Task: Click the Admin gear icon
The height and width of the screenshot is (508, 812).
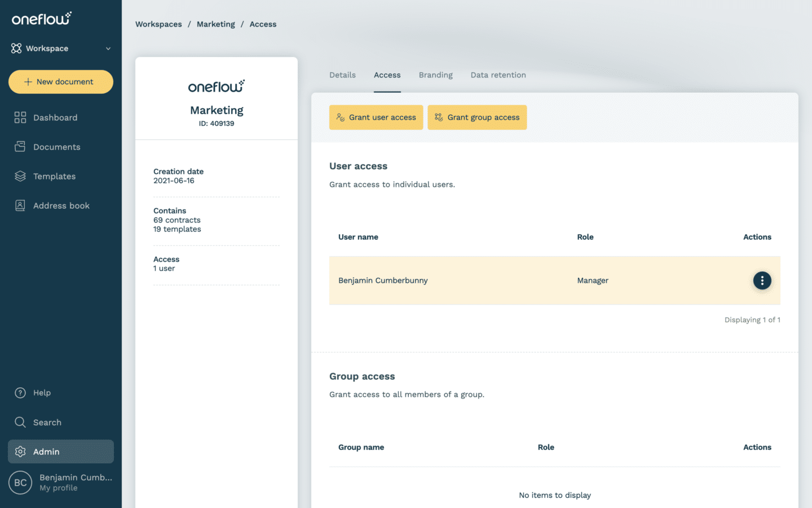Action: [20, 452]
